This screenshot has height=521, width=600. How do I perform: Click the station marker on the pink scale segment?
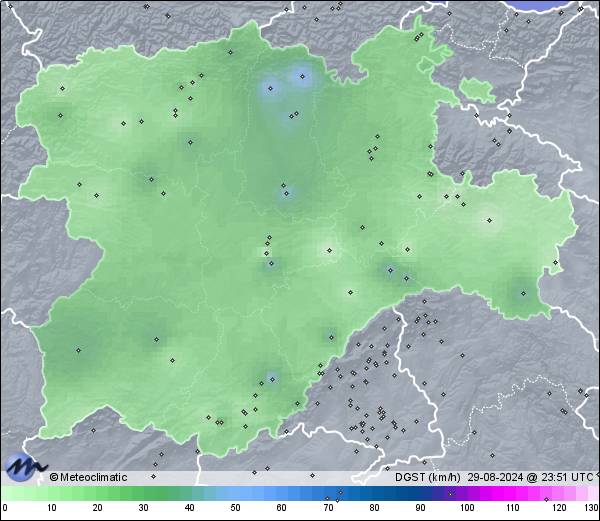[546, 499]
